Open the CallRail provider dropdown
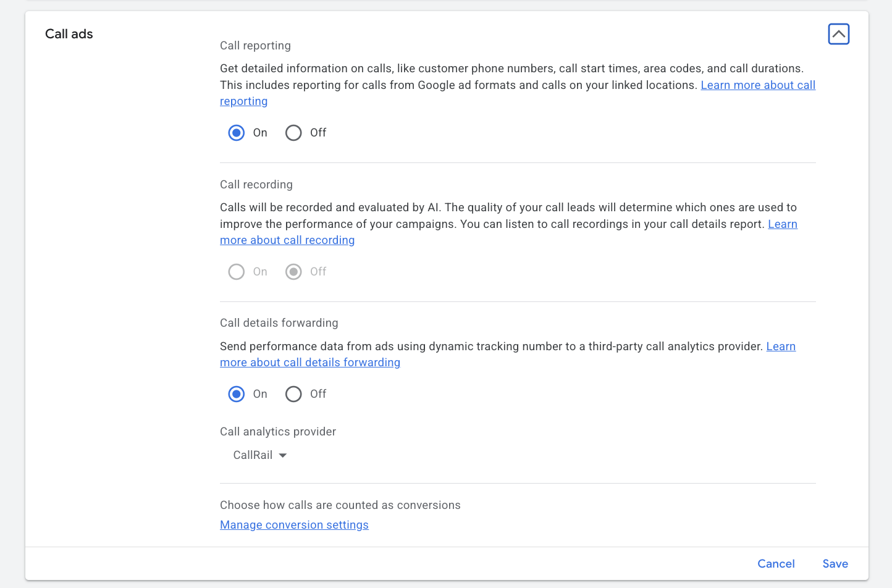 (260, 455)
